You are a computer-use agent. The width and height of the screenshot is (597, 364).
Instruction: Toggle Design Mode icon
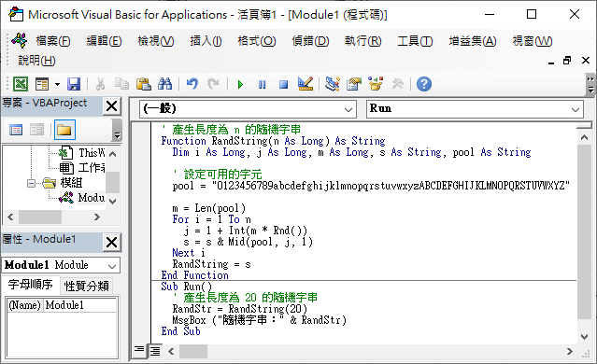[306, 84]
